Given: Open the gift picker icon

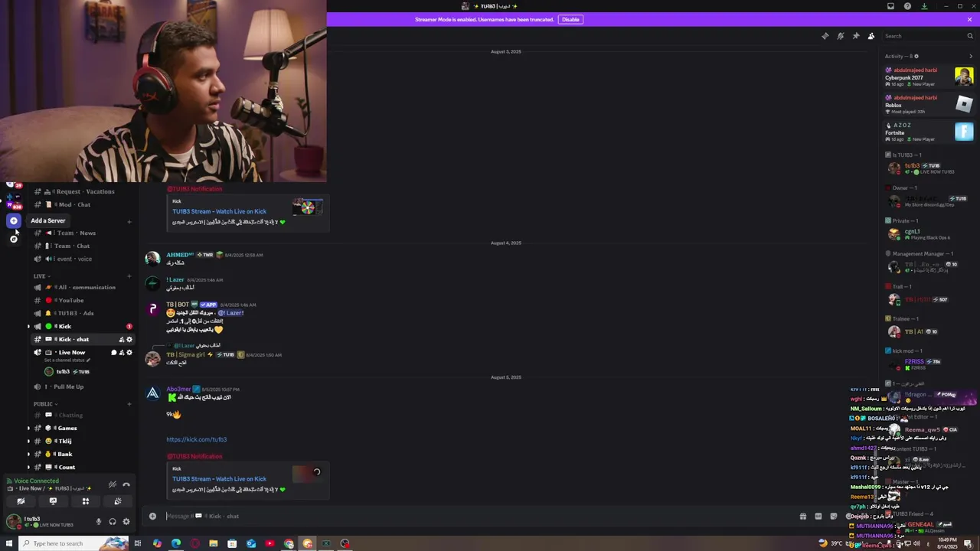Looking at the screenshot, I should click(802, 516).
